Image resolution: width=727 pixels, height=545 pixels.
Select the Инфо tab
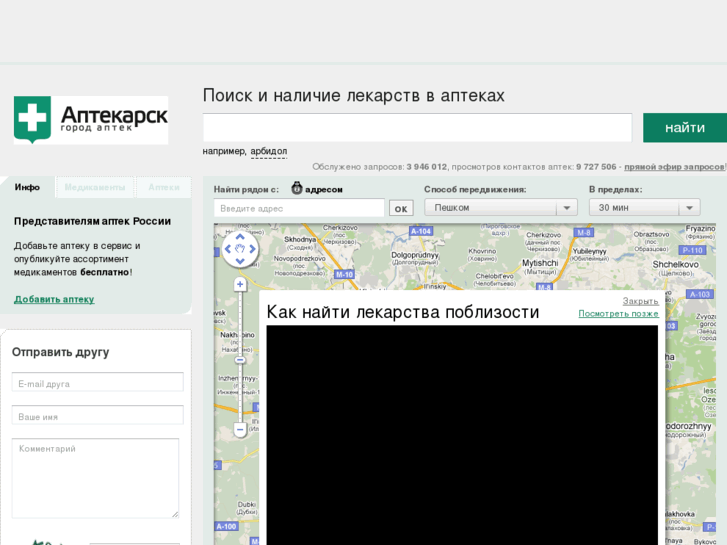[27, 187]
